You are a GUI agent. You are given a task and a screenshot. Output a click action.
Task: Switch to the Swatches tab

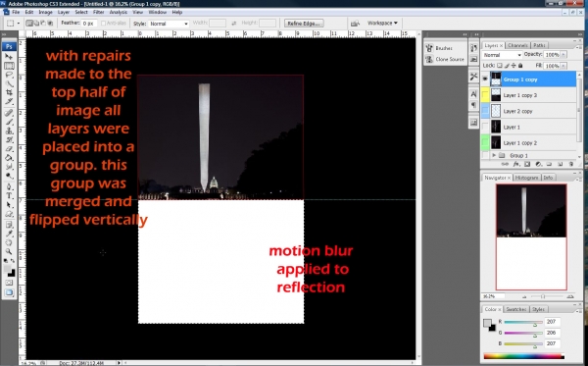[515, 309]
